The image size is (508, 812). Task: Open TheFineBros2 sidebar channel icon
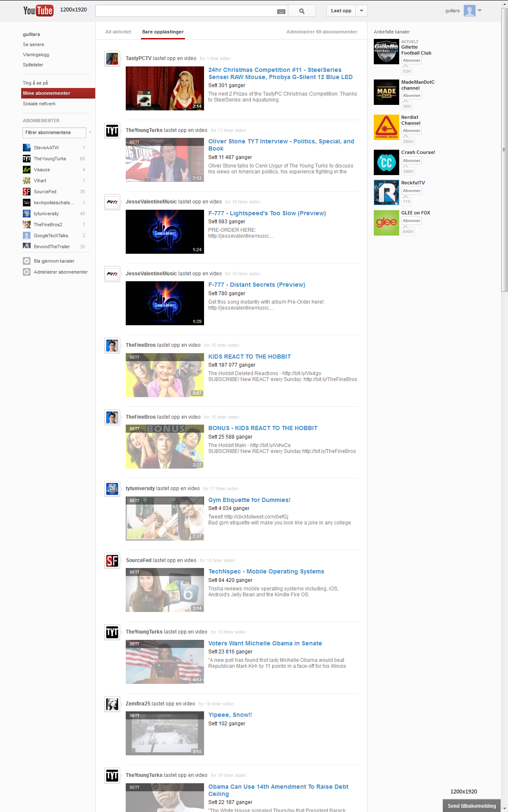[x=27, y=225]
